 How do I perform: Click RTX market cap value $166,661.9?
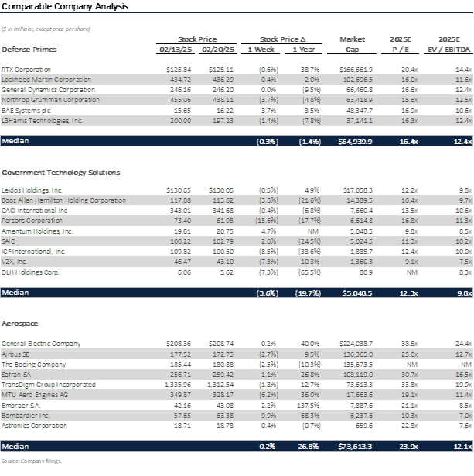(356, 70)
